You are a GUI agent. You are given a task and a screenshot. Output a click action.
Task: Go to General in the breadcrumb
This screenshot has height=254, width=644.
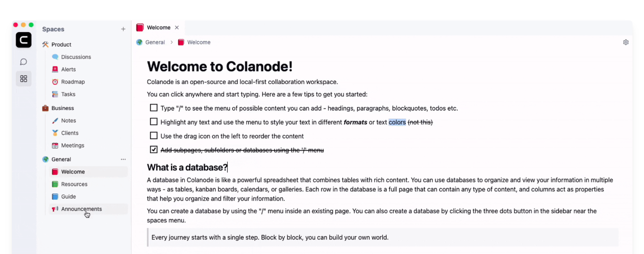(x=155, y=42)
